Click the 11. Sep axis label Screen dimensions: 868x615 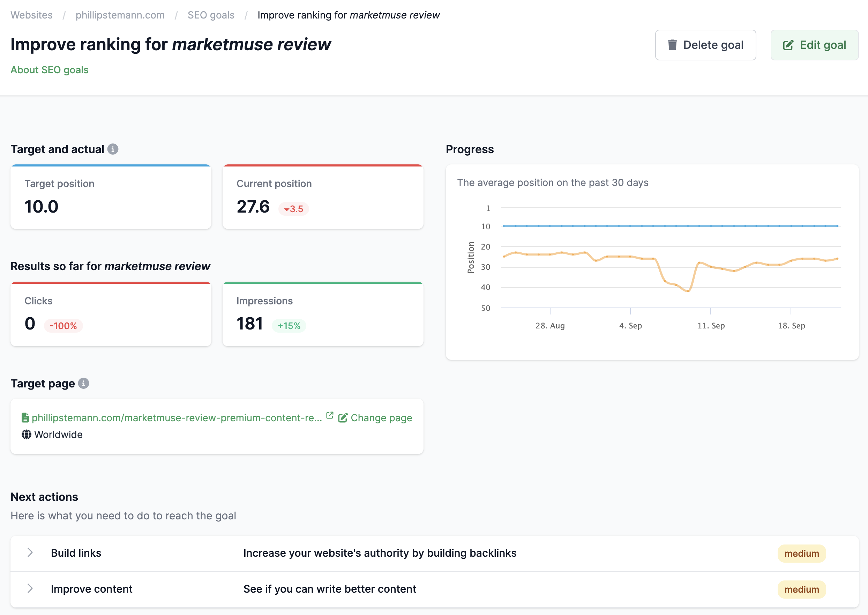pos(711,326)
